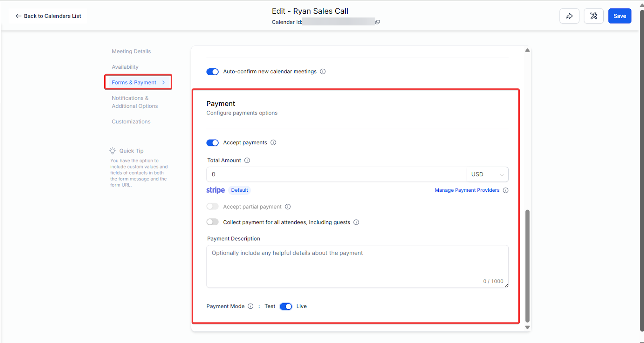Select Forms & Payment section
This screenshot has width=644, height=343.
coord(134,82)
